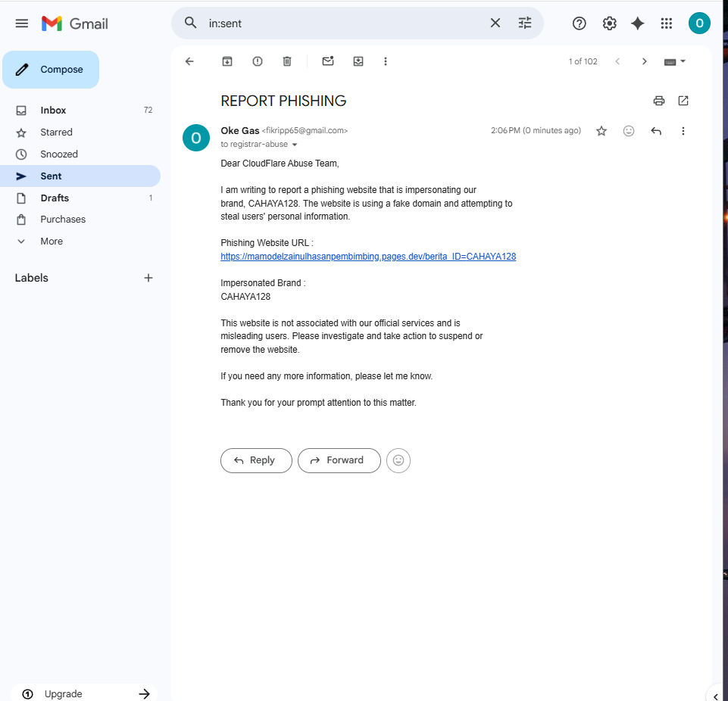Archive this conversation
728x701 pixels.
click(227, 61)
